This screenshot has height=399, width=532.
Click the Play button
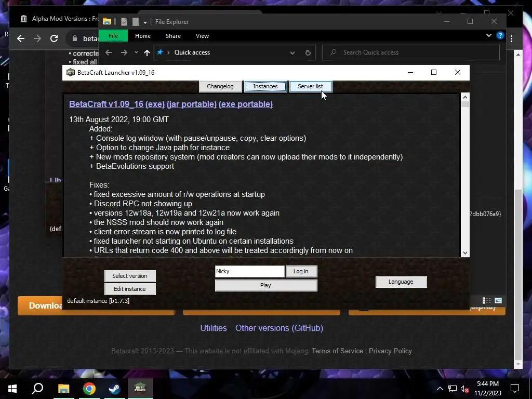[x=265, y=285]
